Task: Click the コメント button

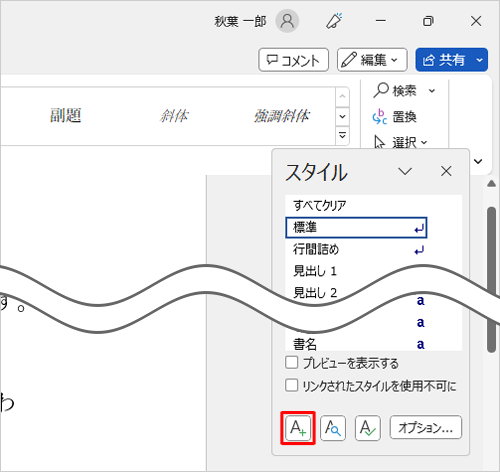Action: (x=293, y=60)
